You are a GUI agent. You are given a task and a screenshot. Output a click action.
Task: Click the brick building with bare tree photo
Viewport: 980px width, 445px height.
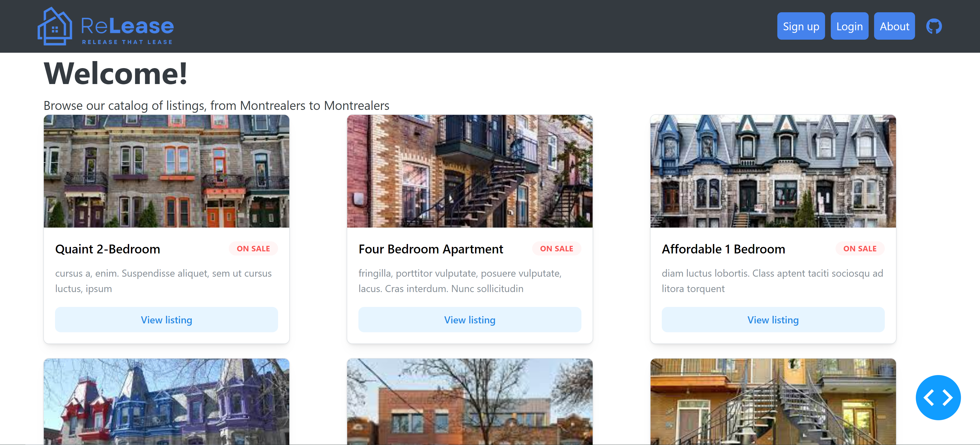470,401
